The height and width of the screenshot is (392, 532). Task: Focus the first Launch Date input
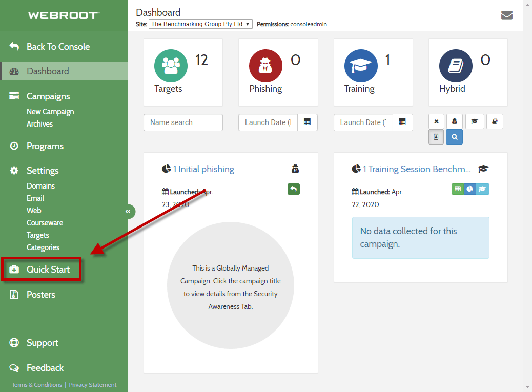coord(268,122)
